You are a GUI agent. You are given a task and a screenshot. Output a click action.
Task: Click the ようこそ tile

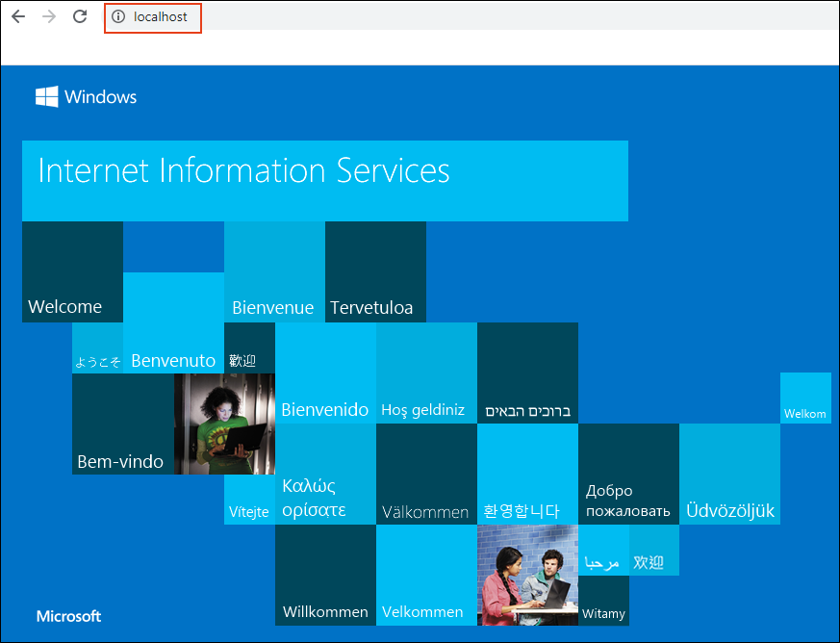(97, 348)
